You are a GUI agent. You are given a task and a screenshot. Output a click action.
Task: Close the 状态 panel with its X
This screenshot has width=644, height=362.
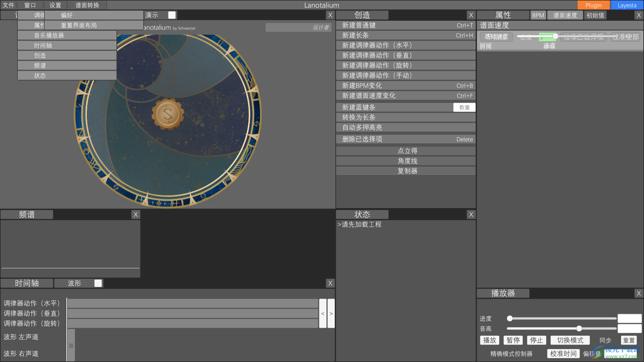pyautogui.click(x=471, y=215)
